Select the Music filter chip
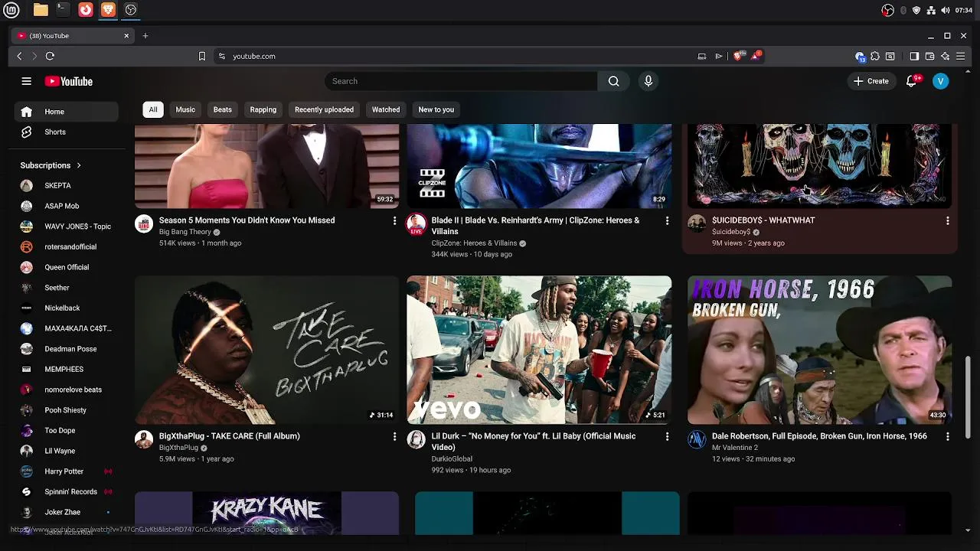 (185, 109)
